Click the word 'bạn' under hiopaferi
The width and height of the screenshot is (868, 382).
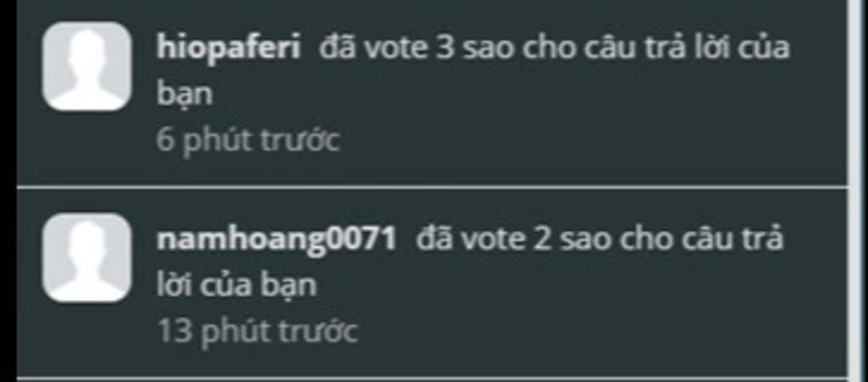pos(184,95)
